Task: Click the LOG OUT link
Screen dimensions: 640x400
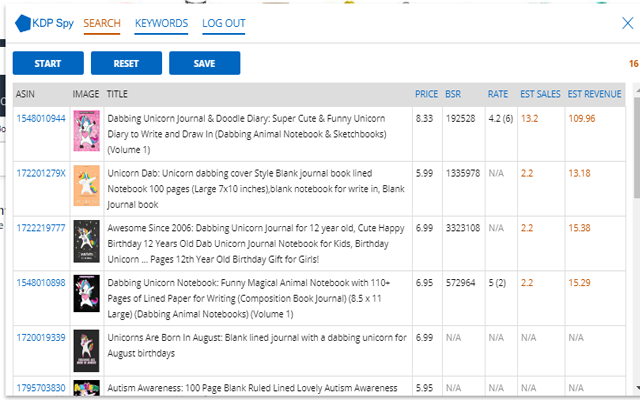Action: point(224,23)
